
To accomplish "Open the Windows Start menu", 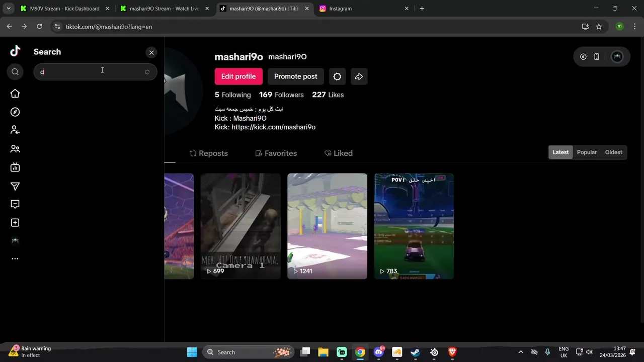I will coord(192,352).
